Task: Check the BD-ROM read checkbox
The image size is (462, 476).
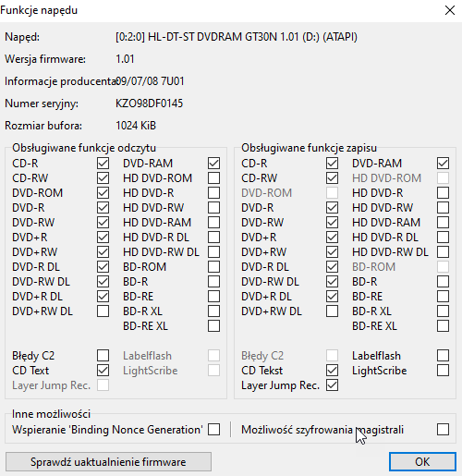Action: tap(213, 267)
